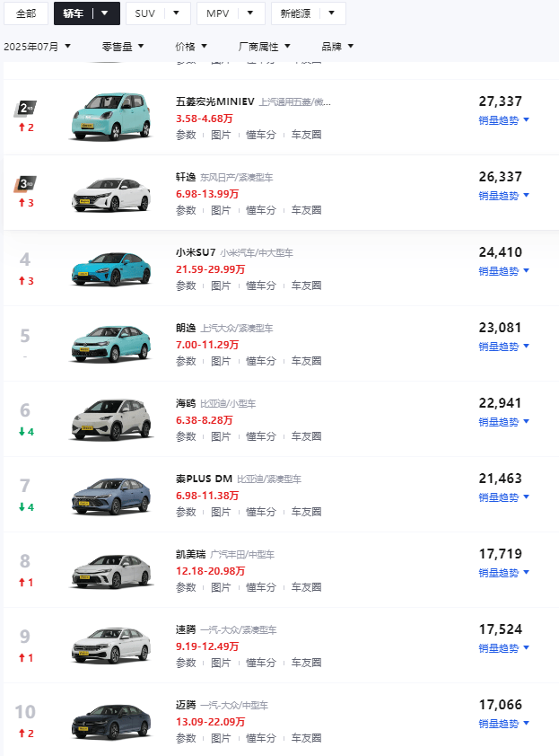Click the 轩逸 model name

[186, 178]
